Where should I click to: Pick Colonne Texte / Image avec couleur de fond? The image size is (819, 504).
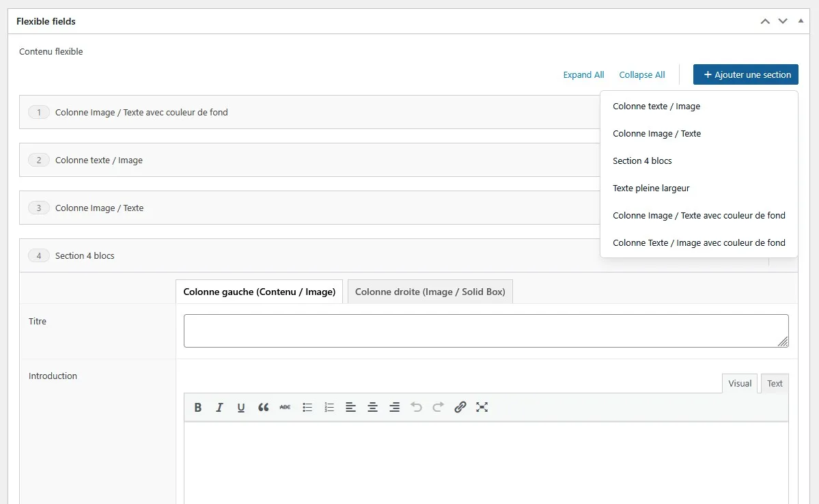coord(699,243)
